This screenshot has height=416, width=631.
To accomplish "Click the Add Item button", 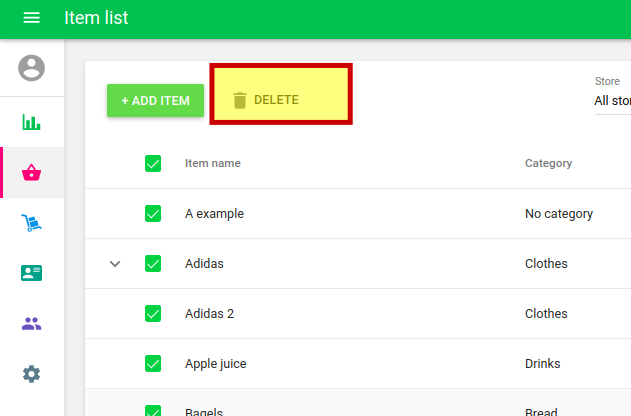I will [155, 100].
